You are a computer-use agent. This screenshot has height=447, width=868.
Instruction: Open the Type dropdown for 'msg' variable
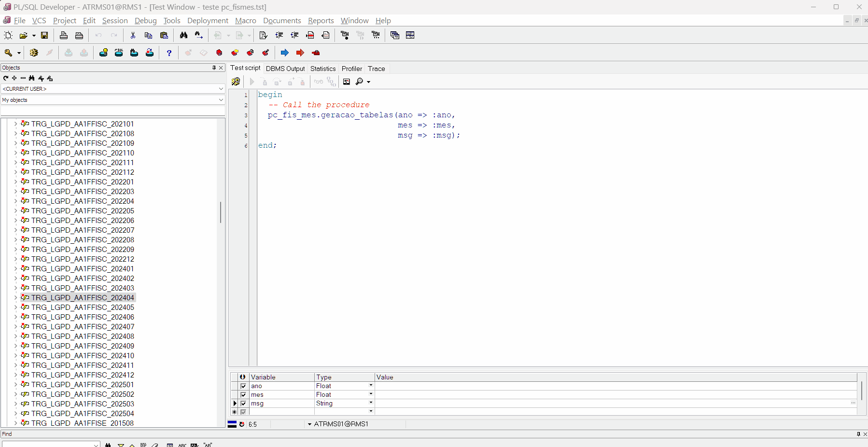pos(371,403)
